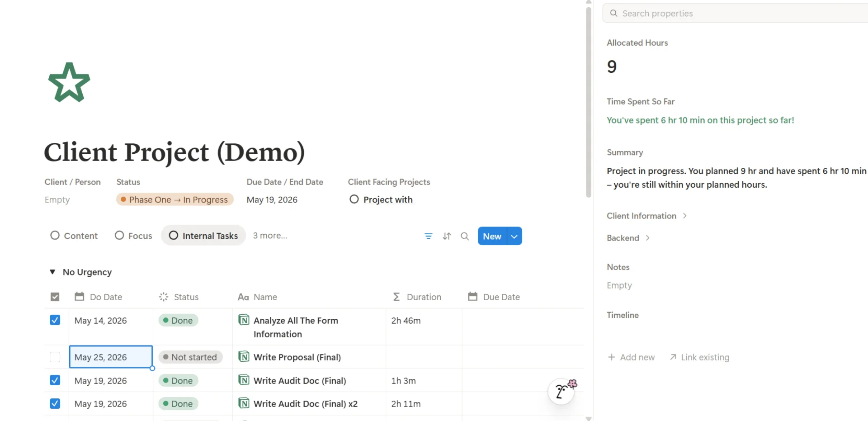Open page icon for Write Audit Doc (Final) x2
The width and height of the screenshot is (868, 421).
[x=244, y=403]
